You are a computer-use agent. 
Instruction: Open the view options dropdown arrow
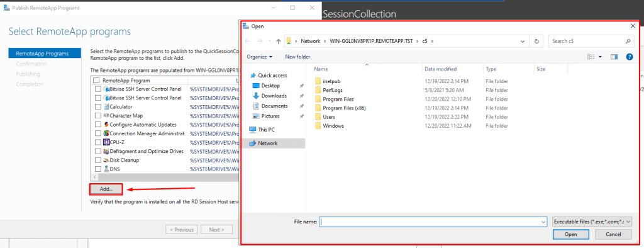(600, 57)
